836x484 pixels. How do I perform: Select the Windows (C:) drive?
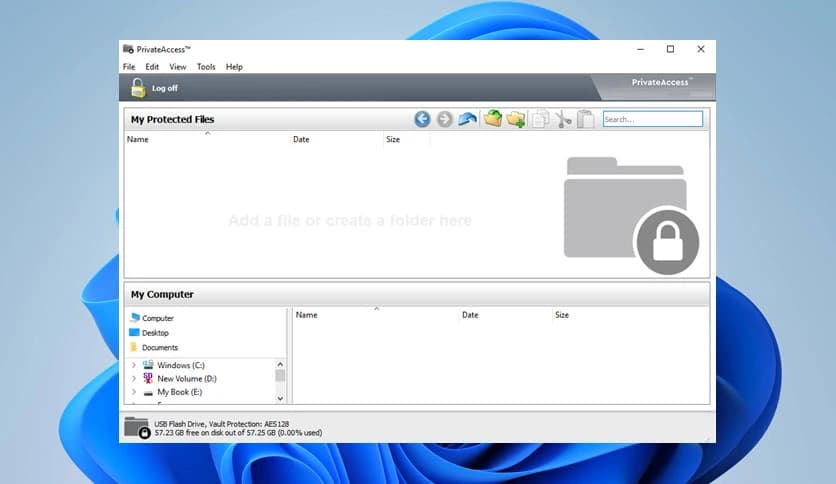pos(181,365)
